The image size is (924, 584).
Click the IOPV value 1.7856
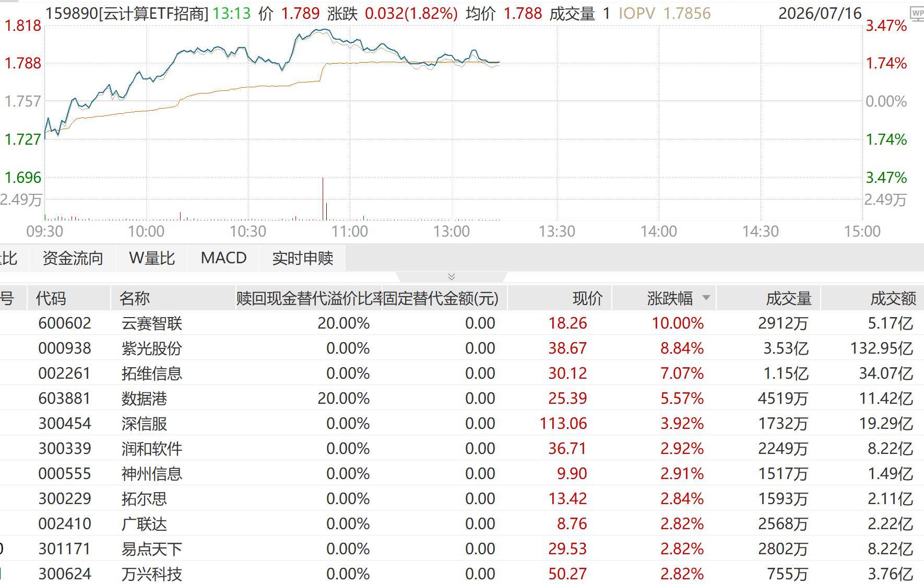pyautogui.click(x=687, y=13)
